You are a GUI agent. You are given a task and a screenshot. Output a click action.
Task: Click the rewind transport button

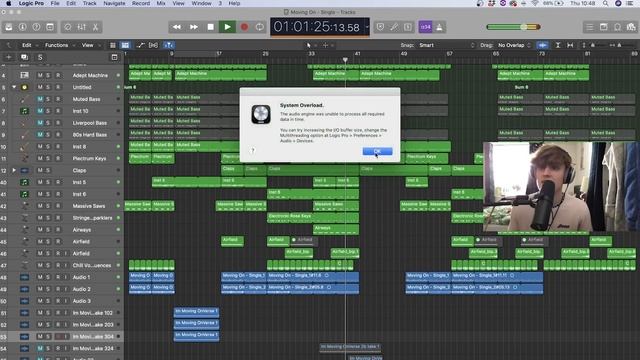177,27
